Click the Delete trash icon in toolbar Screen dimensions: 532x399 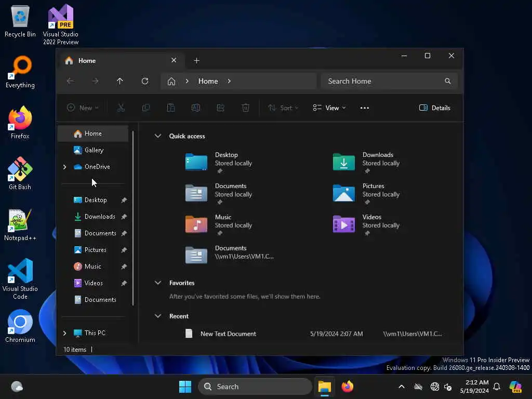245,108
